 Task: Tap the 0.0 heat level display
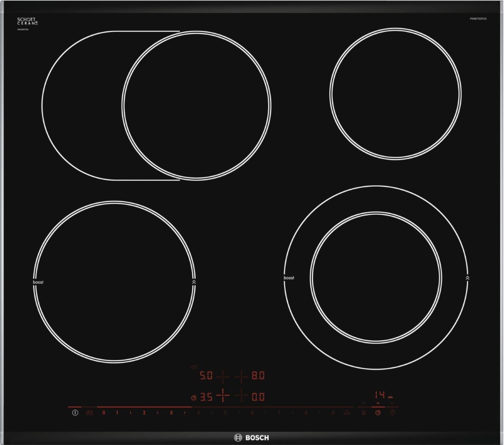tap(258, 397)
